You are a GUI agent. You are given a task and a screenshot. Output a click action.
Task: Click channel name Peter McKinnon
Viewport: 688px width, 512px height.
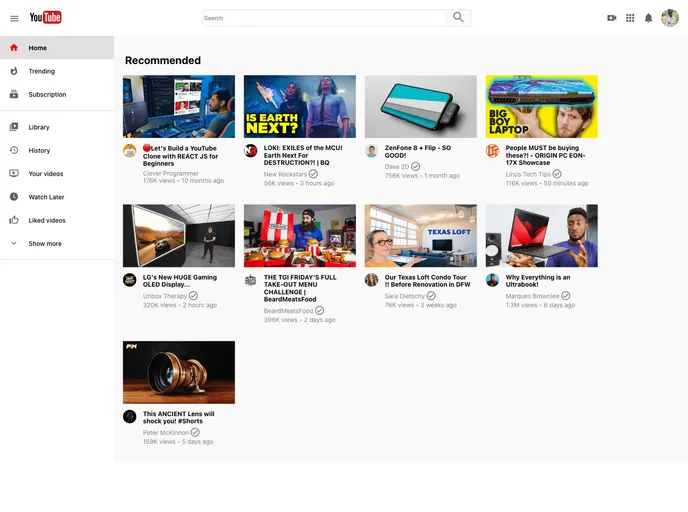coord(166,433)
